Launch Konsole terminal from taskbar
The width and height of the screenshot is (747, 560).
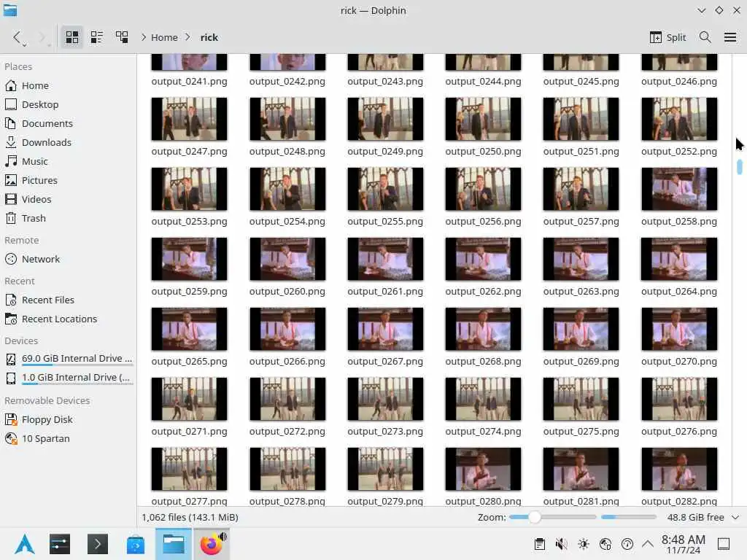(97, 544)
